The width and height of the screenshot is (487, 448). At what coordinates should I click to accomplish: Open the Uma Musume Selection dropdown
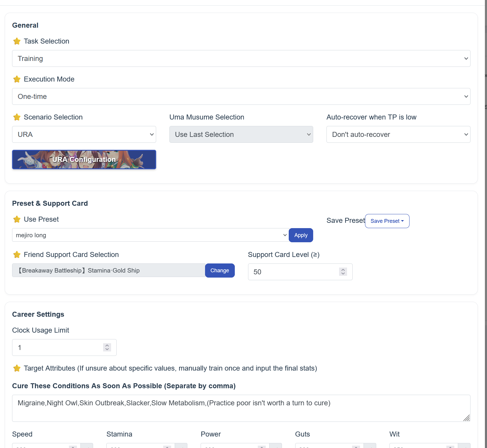[x=241, y=135]
